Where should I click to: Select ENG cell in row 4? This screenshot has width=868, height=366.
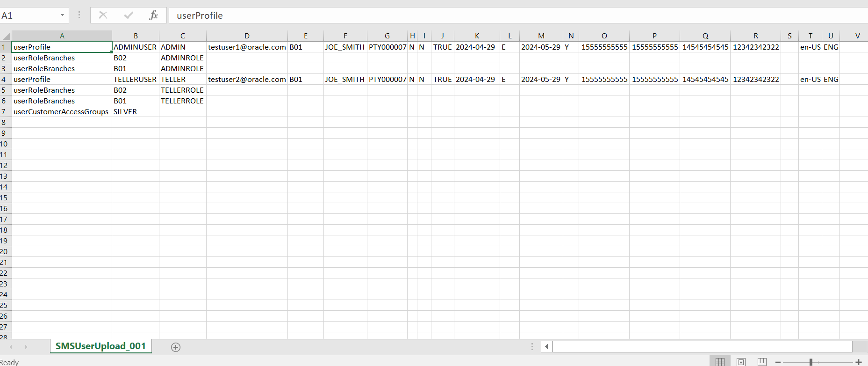coord(831,80)
